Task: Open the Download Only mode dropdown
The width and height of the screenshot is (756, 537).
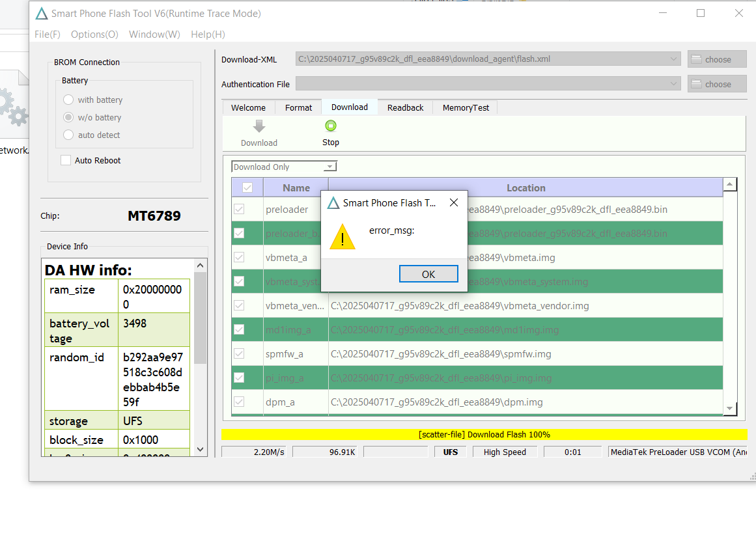Action: [x=329, y=167]
